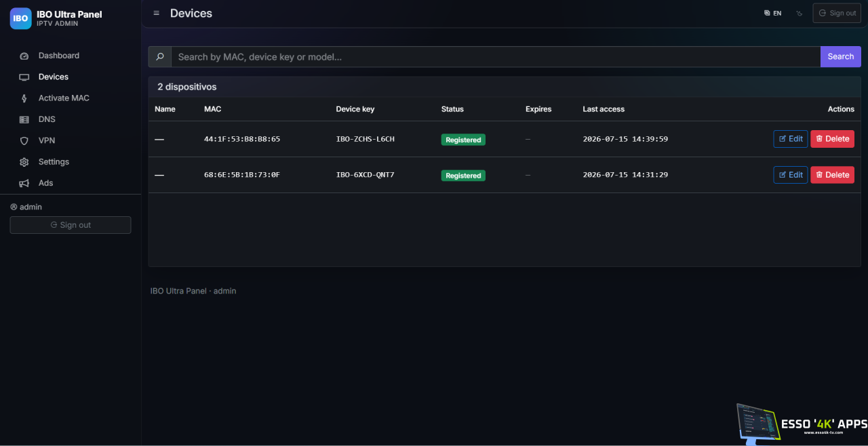
Task: Click the Ads megaphone icon
Action: [24, 184]
